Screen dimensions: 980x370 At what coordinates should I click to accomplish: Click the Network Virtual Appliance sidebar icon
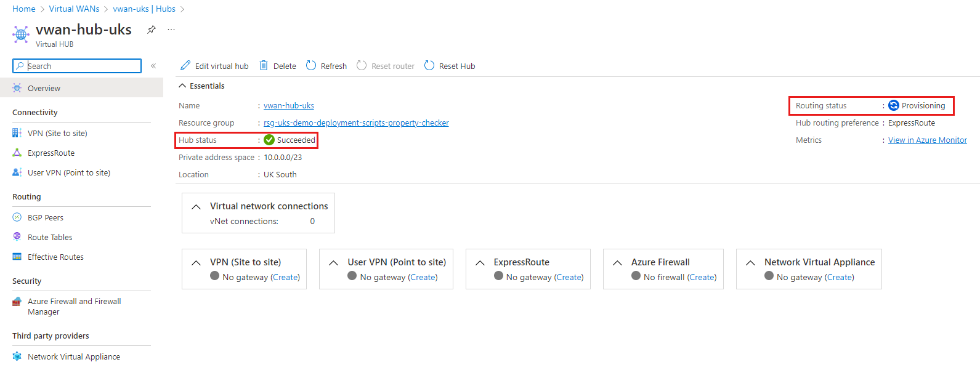coord(17,356)
